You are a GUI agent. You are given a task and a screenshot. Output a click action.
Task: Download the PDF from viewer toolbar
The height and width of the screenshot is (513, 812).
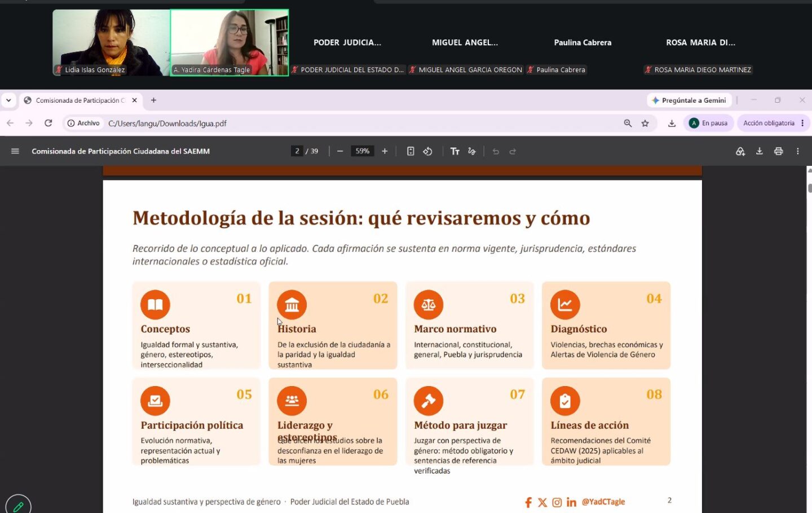[760, 151]
